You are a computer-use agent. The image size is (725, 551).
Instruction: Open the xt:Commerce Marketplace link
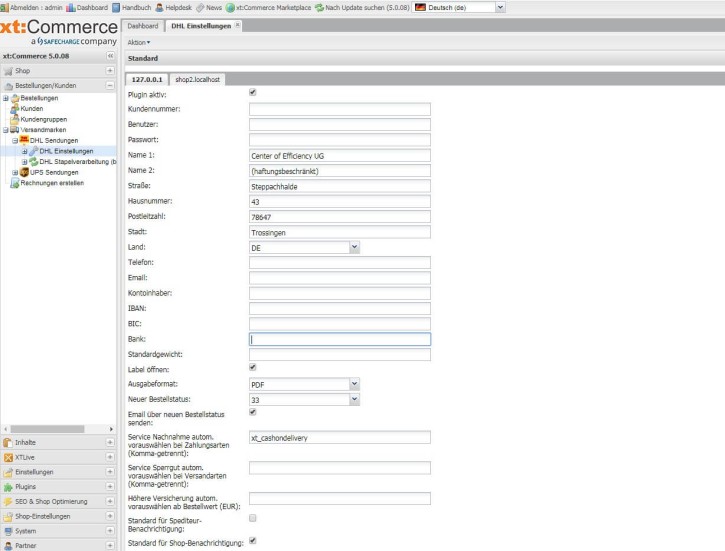point(274,7)
